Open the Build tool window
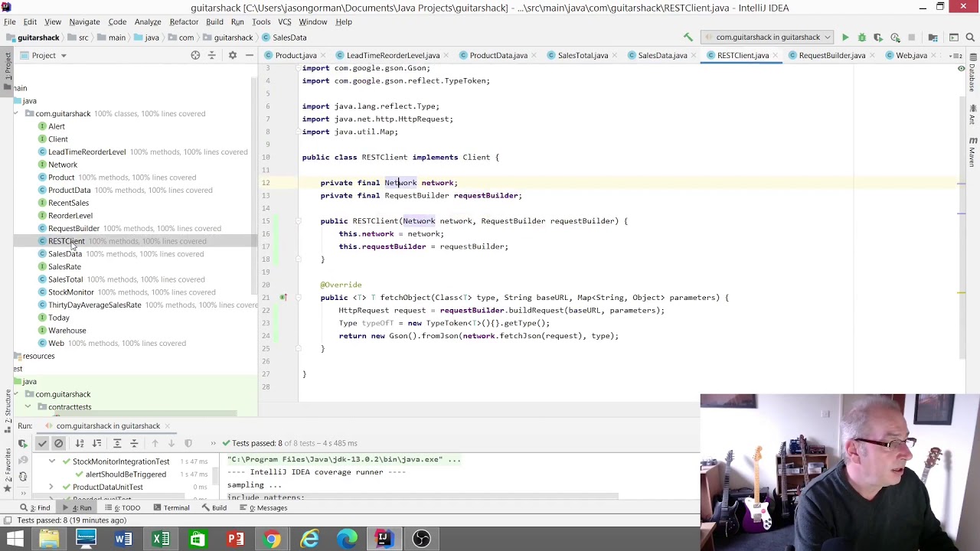Viewport: 980px width, 551px height. [x=214, y=507]
